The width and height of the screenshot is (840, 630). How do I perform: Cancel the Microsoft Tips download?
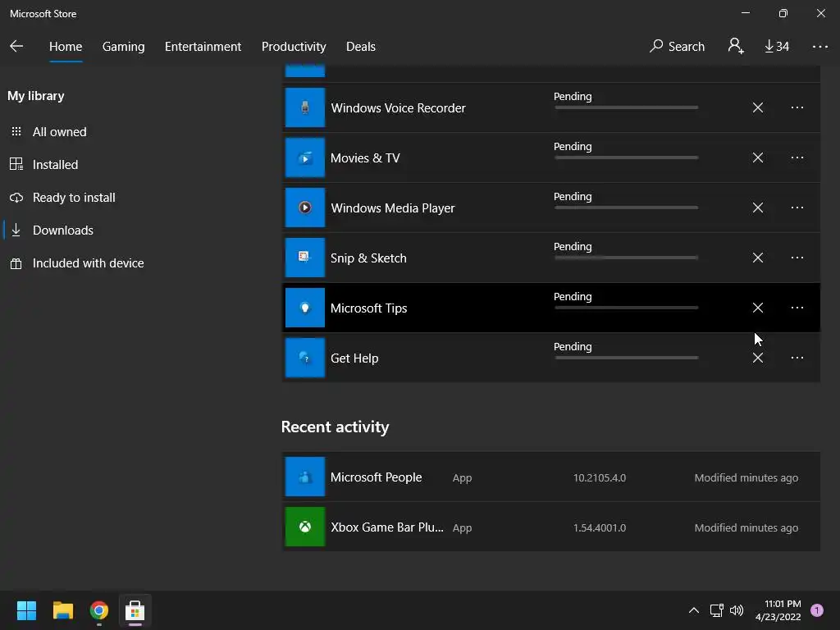click(x=757, y=308)
